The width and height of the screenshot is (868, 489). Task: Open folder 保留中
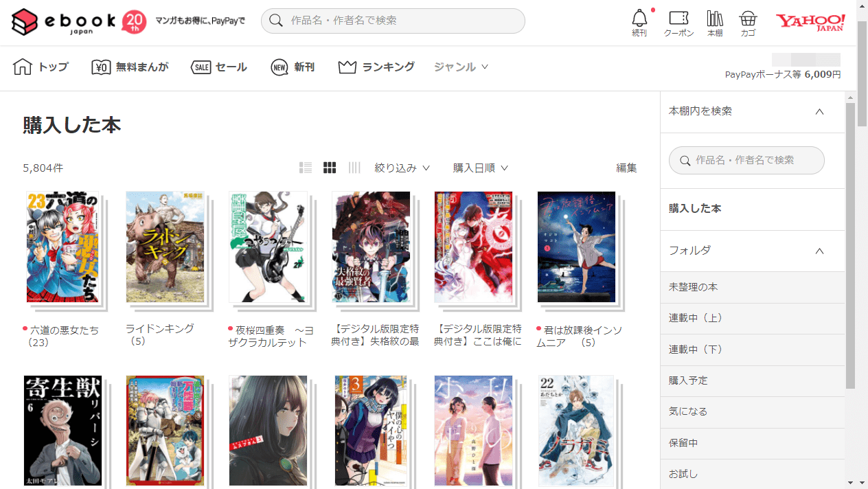tap(753, 443)
